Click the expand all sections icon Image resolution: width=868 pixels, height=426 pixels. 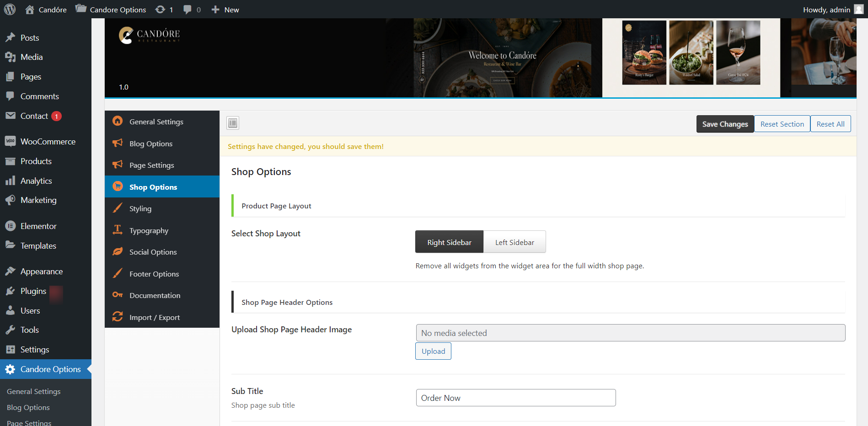tap(233, 123)
